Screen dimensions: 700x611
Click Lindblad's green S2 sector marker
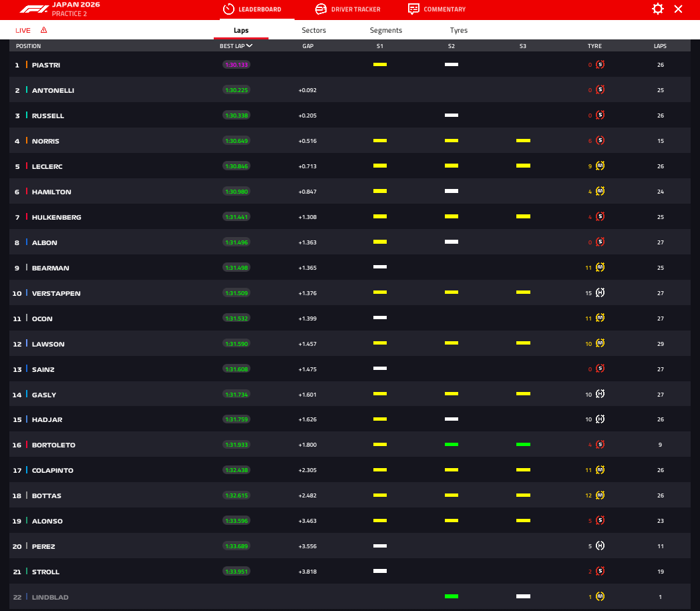tap(452, 597)
